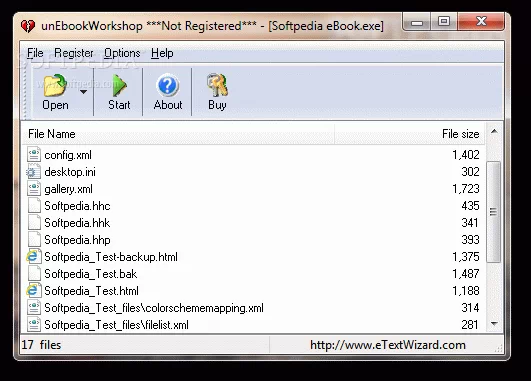Select the gallery.xml file icon
Image resolution: width=531 pixels, height=381 pixels.
(34, 189)
